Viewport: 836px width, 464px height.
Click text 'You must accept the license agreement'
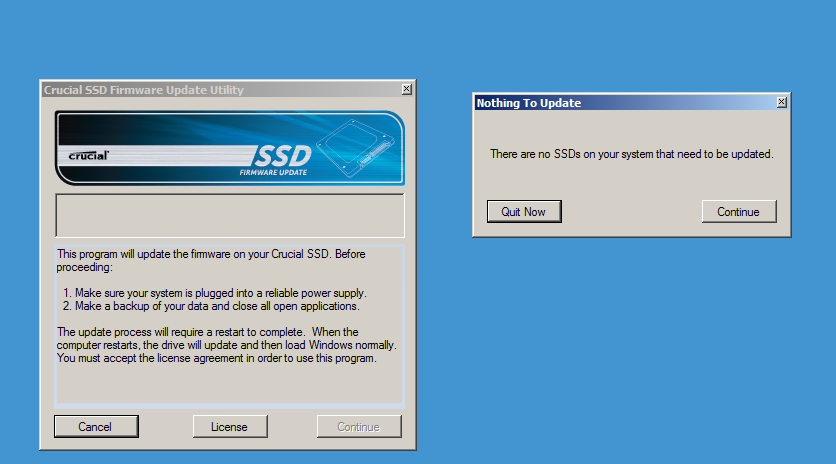pos(150,358)
